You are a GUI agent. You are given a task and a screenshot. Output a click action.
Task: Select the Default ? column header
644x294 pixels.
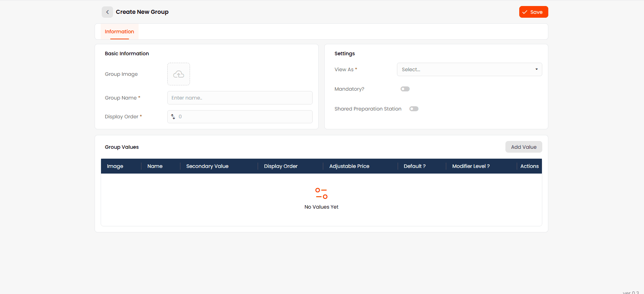click(x=415, y=166)
